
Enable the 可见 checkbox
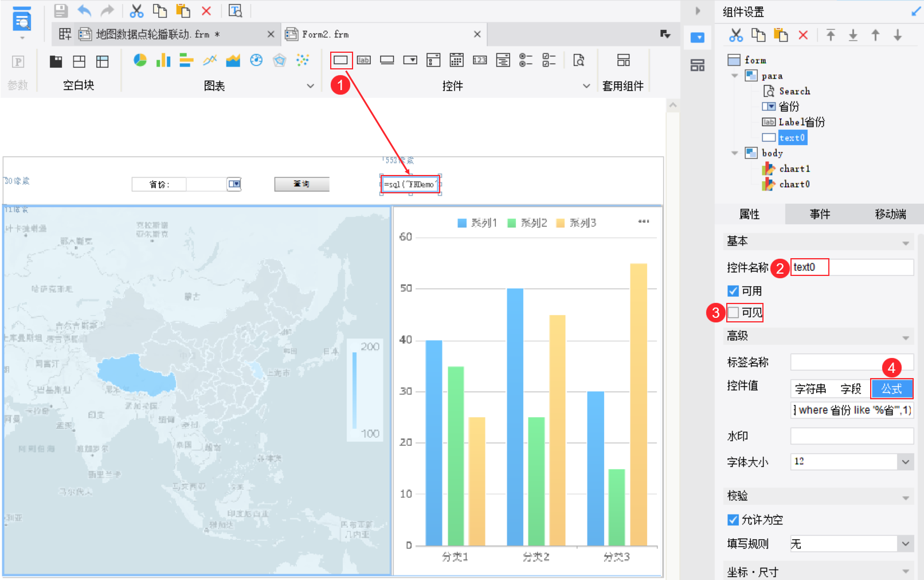tap(733, 313)
